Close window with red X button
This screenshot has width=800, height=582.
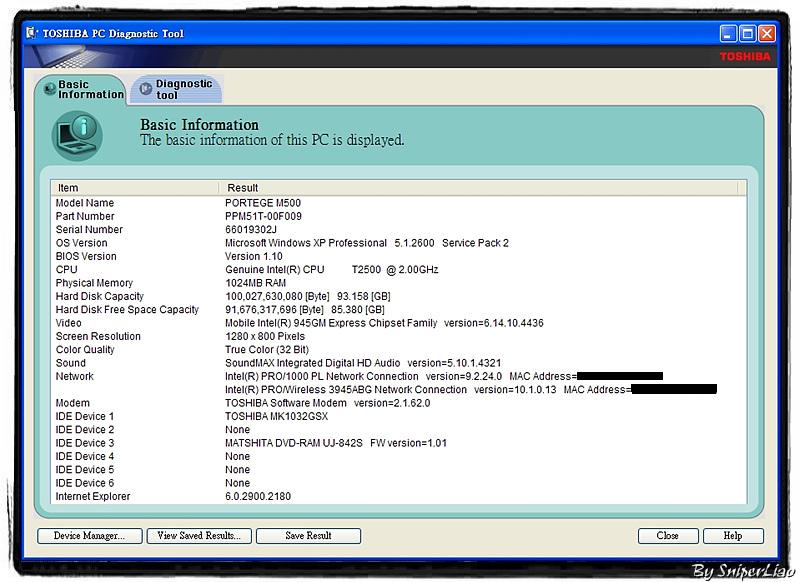click(767, 34)
